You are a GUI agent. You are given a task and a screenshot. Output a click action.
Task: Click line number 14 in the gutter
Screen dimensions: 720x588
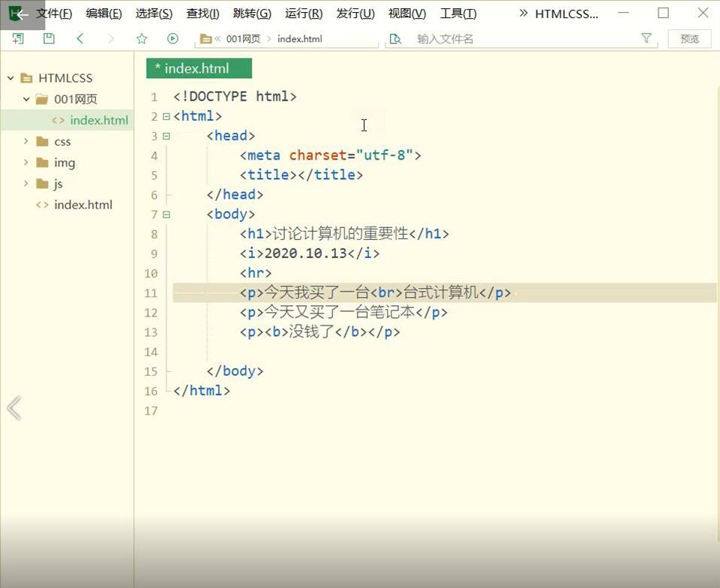[x=151, y=352]
